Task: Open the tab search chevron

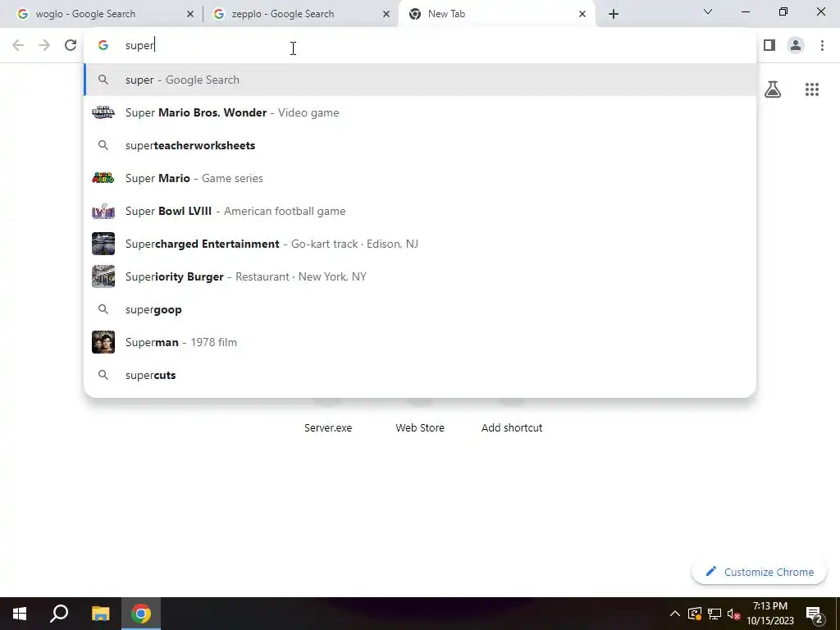Action: point(708,11)
